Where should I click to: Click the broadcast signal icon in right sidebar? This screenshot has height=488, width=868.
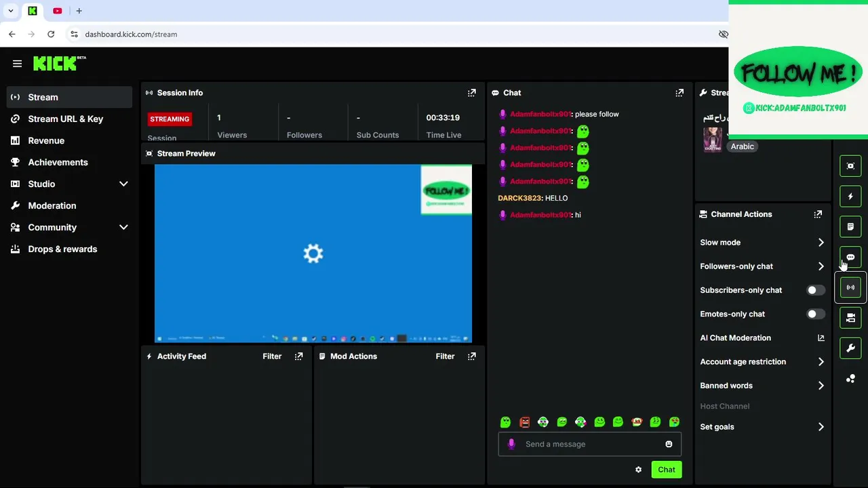850,287
